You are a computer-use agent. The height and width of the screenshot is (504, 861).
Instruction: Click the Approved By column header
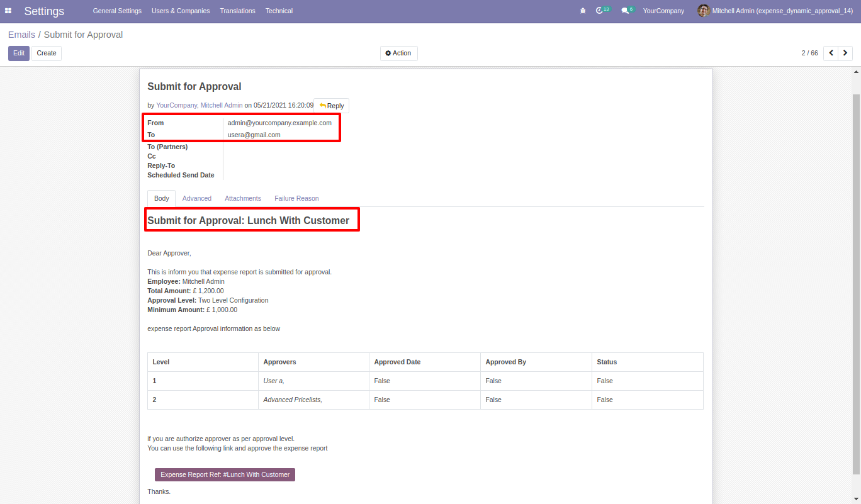tap(536, 362)
